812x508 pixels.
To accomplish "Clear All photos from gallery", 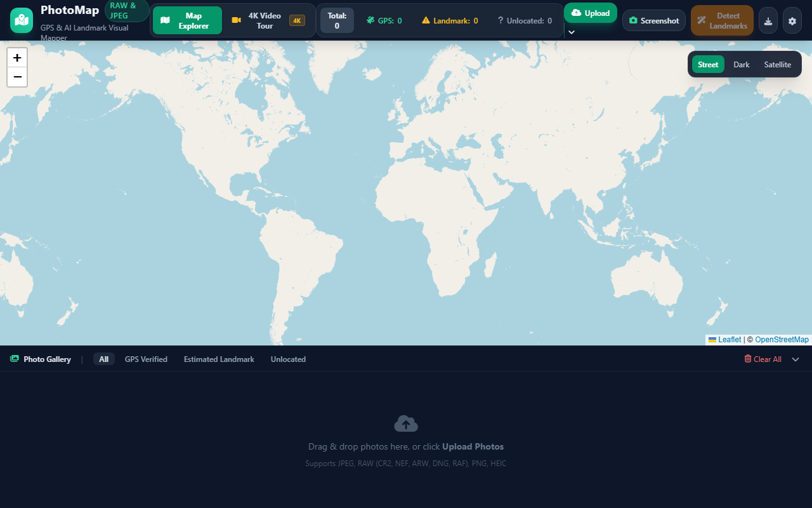I will coord(763,359).
